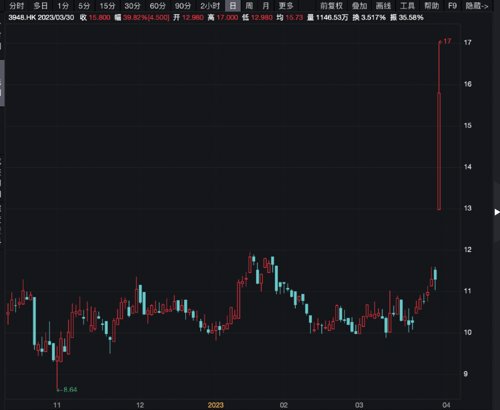Switch to the 分时 intraday view
This screenshot has height=410, width=500.
point(17,6)
